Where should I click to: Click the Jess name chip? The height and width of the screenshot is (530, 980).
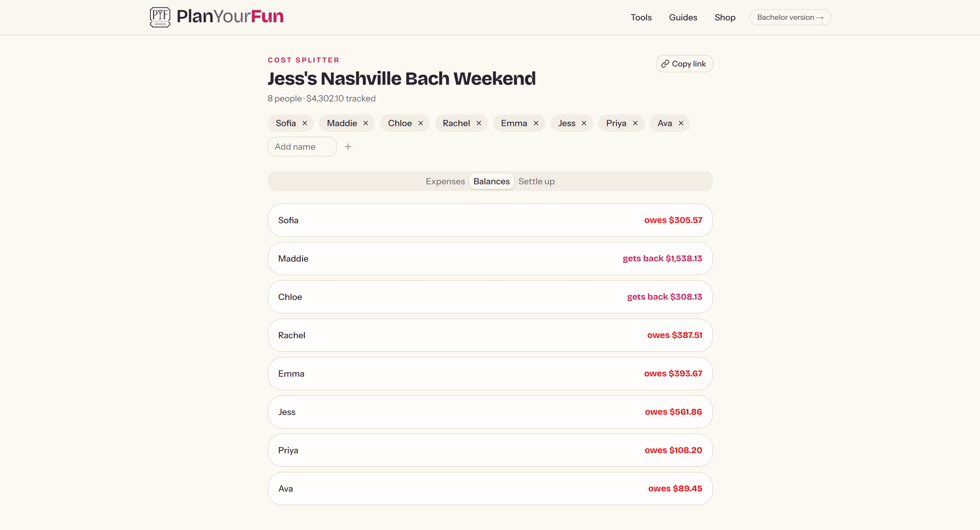[x=572, y=123]
